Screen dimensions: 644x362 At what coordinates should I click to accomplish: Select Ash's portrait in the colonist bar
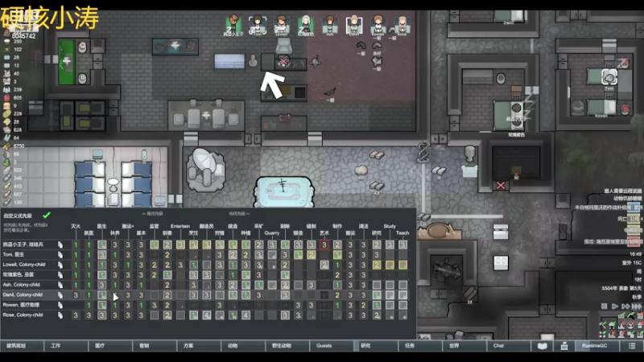[x=330, y=26]
